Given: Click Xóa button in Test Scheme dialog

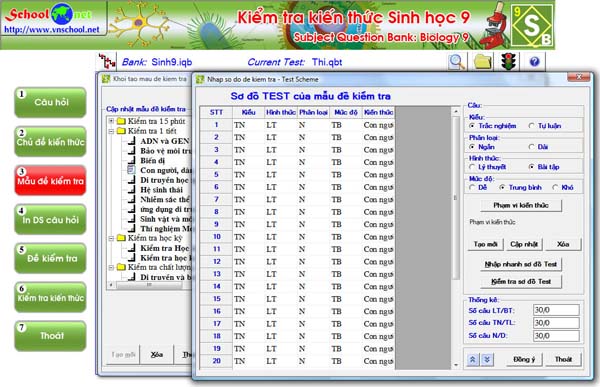Looking at the screenshot, I should pos(563,244).
